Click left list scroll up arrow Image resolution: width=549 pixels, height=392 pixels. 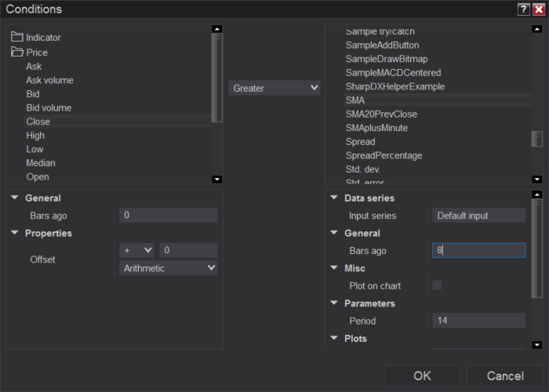pos(217,29)
